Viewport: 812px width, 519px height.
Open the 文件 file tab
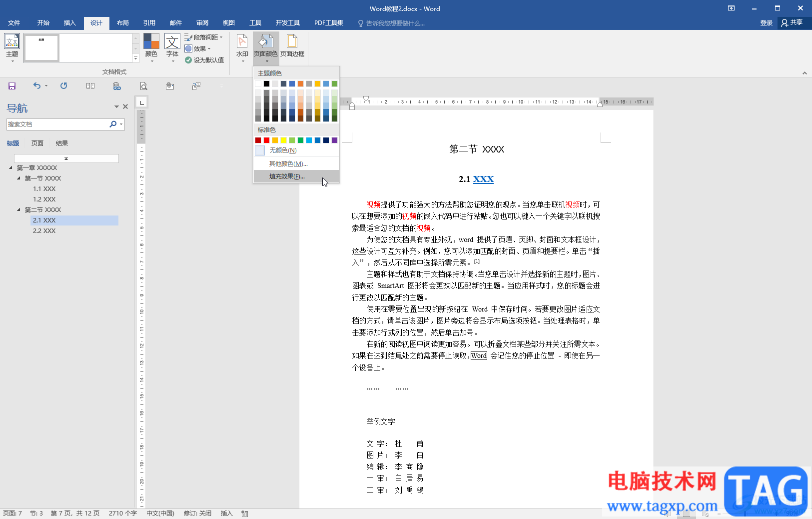14,23
